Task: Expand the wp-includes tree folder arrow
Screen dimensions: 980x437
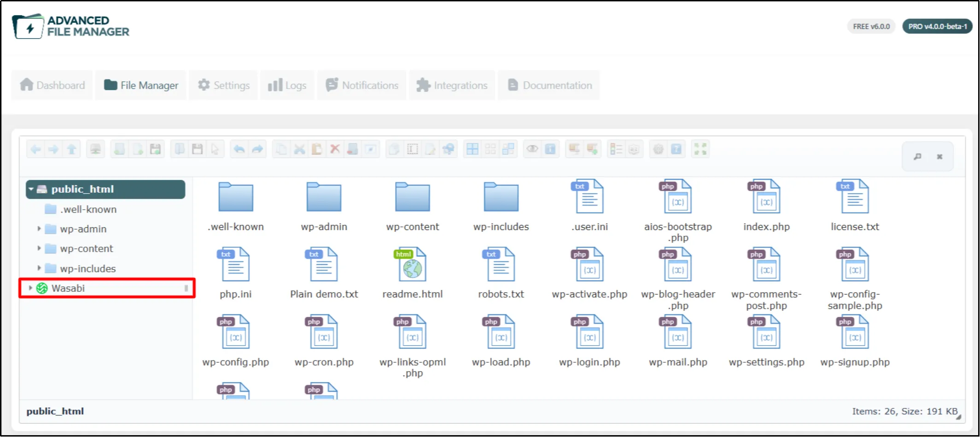Action: point(39,268)
